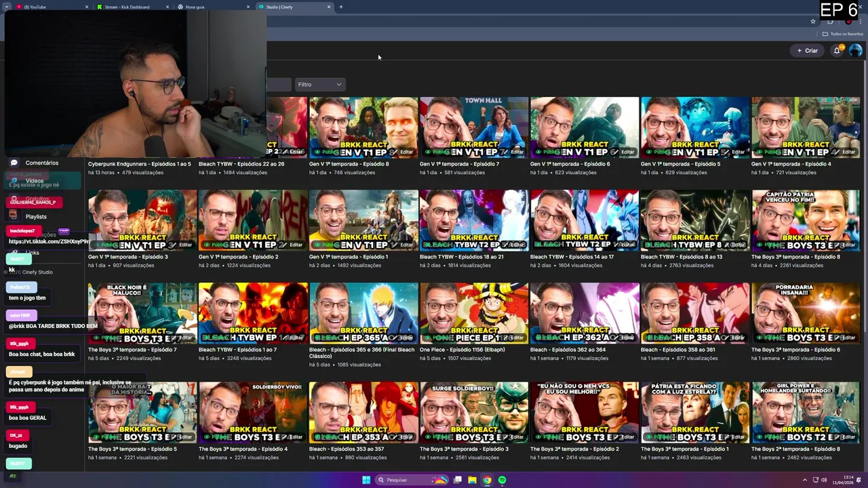
Task: Open the profile avatar menu
Action: 856,50
